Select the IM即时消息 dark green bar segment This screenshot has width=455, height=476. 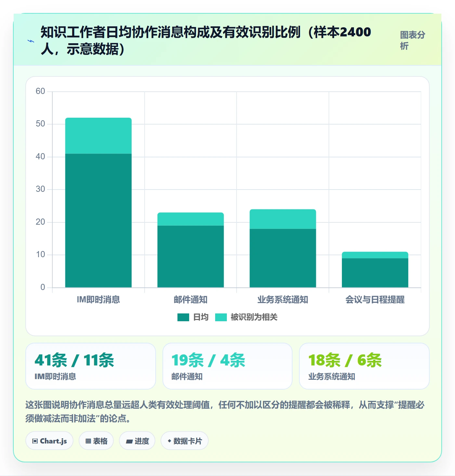pyautogui.click(x=98, y=220)
